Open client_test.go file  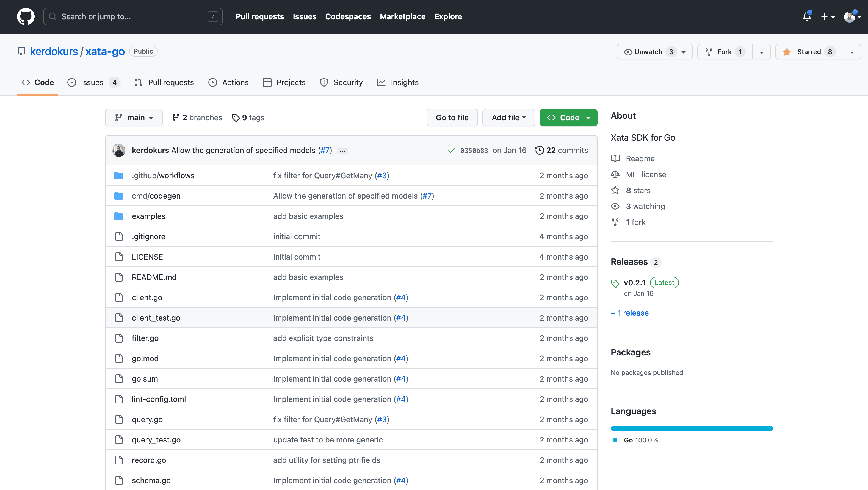click(156, 318)
